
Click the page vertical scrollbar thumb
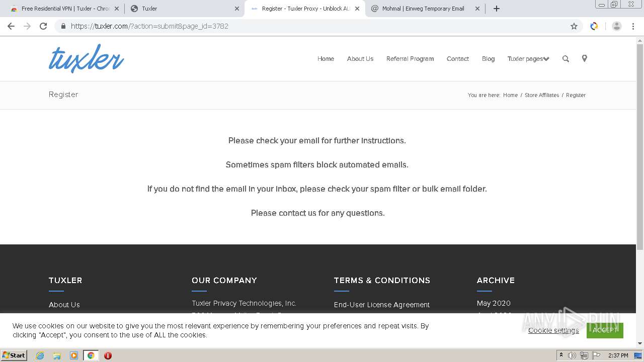point(640,147)
